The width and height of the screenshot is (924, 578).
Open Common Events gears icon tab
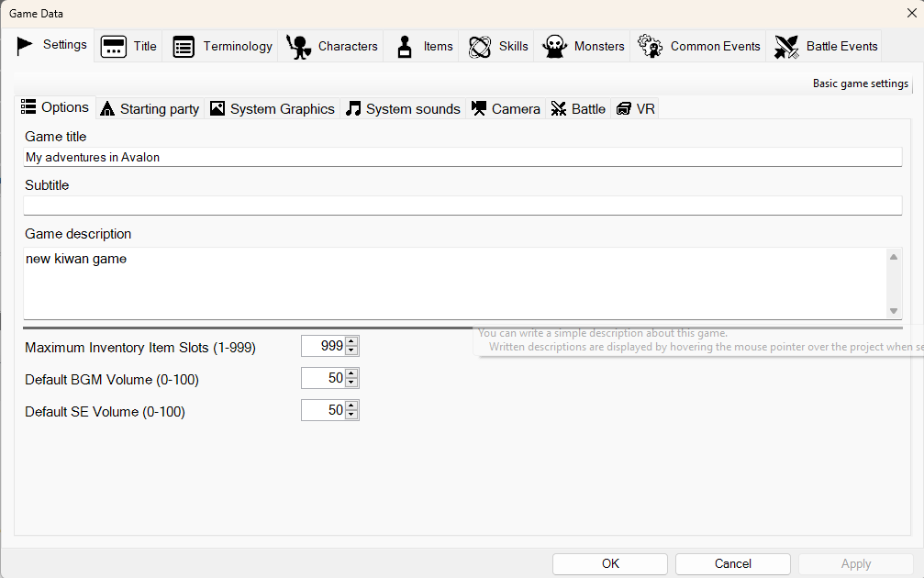click(x=699, y=47)
